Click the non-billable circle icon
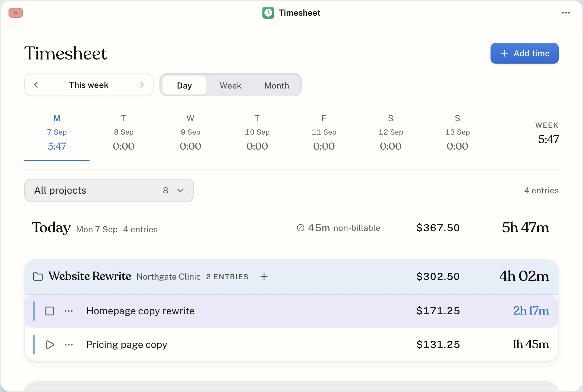Viewport: 583px width, 392px height. (301, 228)
